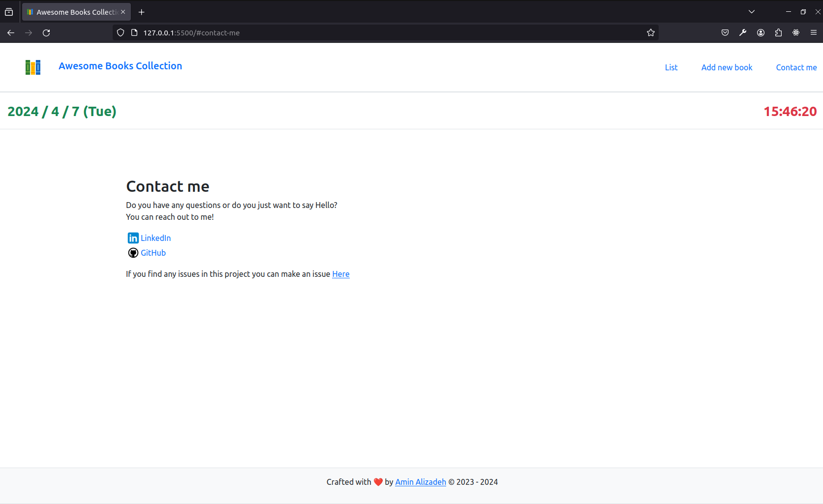The height and width of the screenshot is (504, 823).
Task: Open the Pocket save icon
Action: pos(725,33)
